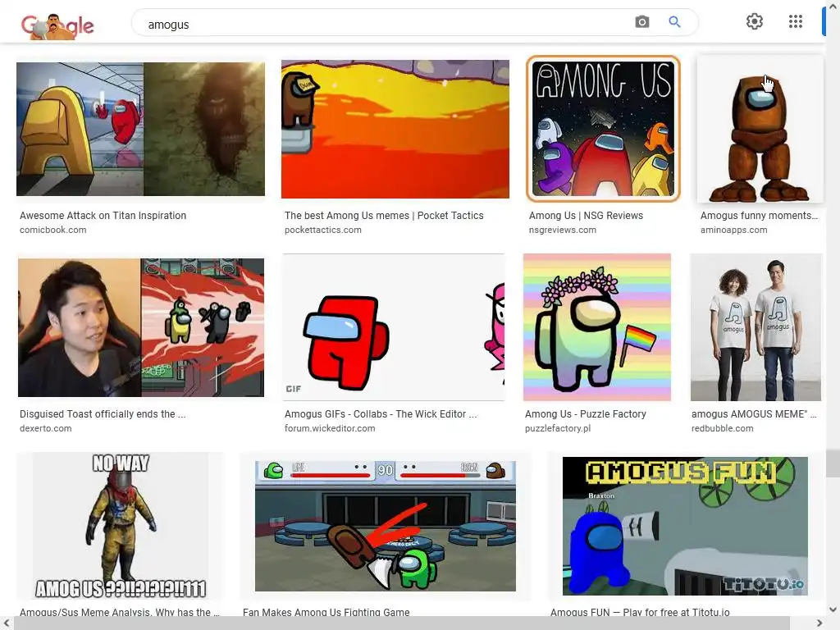Open the Disguised Toast image

click(x=141, y=327)
